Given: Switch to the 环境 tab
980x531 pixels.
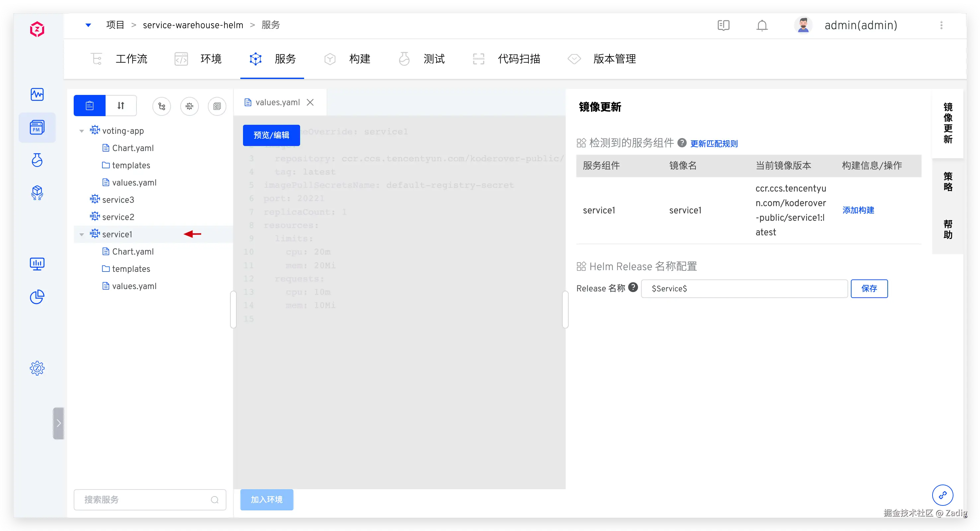Looking at the screenshot, I should tap(198, 59).
